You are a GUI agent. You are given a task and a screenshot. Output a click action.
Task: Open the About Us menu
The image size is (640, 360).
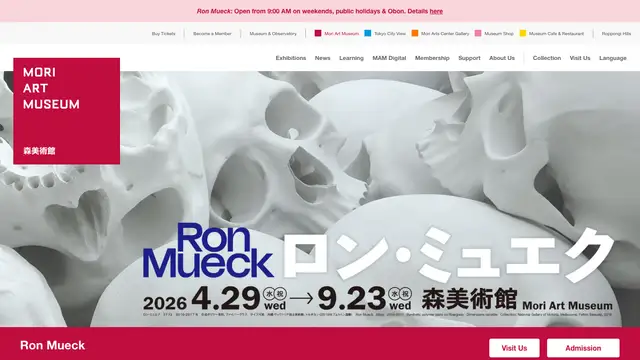502,58
